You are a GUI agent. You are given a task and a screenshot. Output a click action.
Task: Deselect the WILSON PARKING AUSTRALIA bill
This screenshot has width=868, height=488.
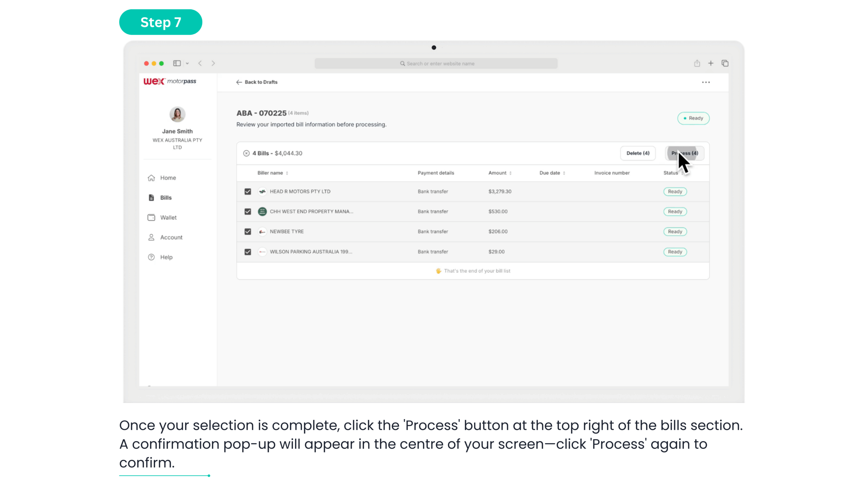click(248, 252)
